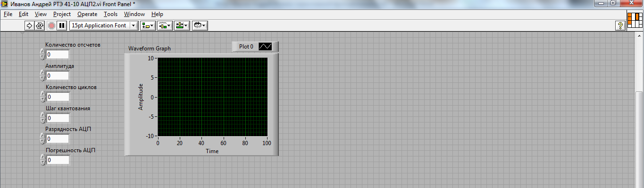Click the Y-axis minimum value -10
This screenshot has height=188, width=644.
click(150, 136)
